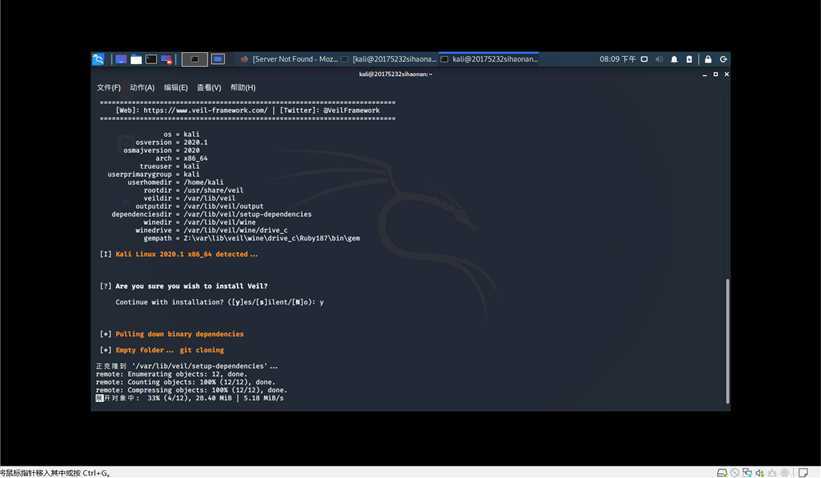Open the 编辑(E) menu
Viewport: 821px width, 478px height.
click(175, 87)
